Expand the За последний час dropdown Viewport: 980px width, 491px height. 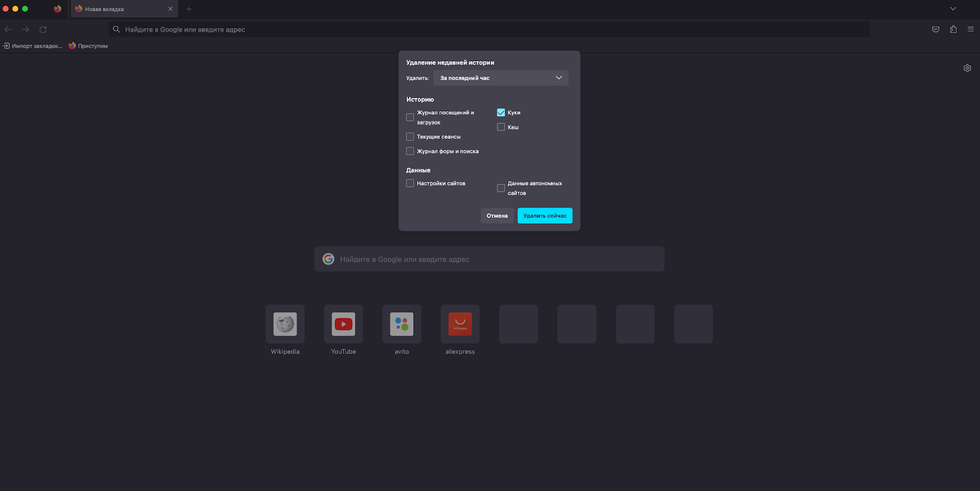point(500,78)
